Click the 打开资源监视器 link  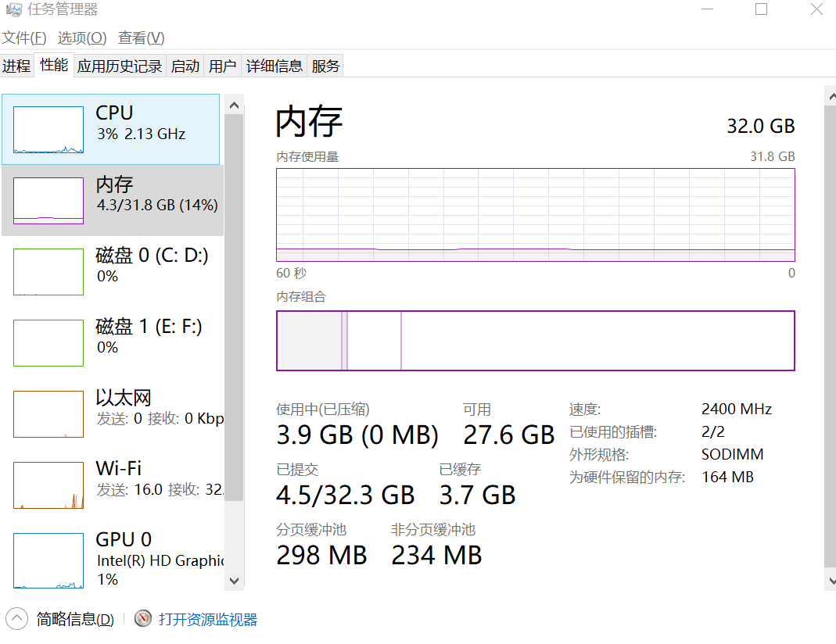(208, 620)
